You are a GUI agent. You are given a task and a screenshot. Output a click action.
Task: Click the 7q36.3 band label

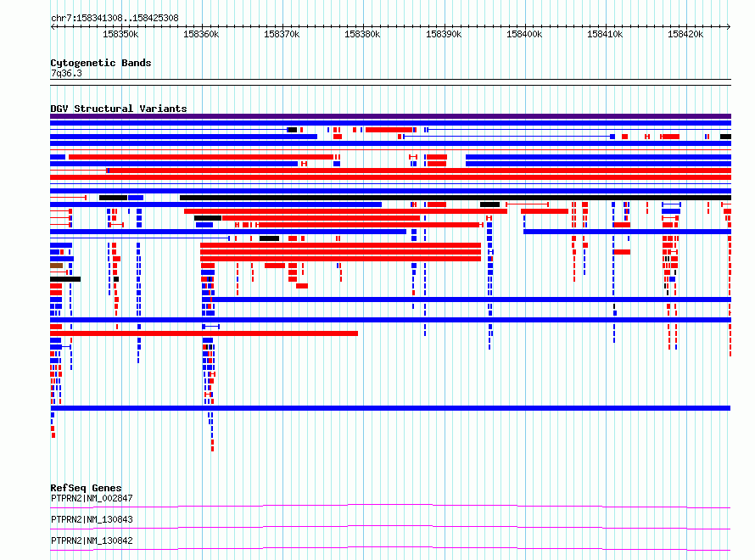point(66,73)
